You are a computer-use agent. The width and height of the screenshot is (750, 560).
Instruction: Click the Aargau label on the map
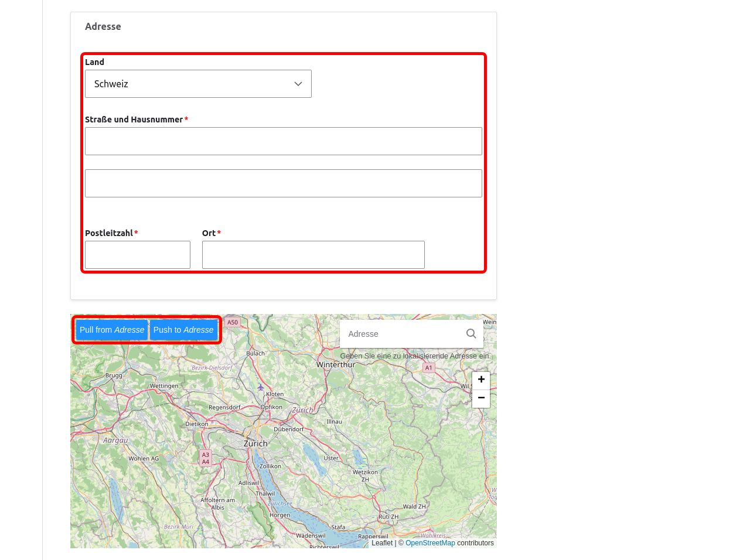pyautogui.click(x=115, y=441)
